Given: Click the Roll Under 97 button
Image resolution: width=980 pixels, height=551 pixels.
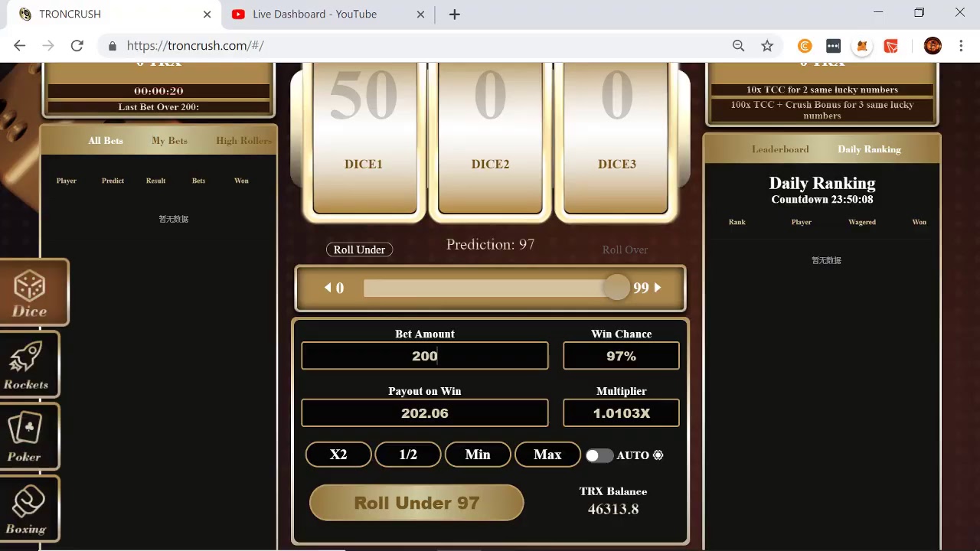Looking at the screenshot, I should click(x=416, y=503).
